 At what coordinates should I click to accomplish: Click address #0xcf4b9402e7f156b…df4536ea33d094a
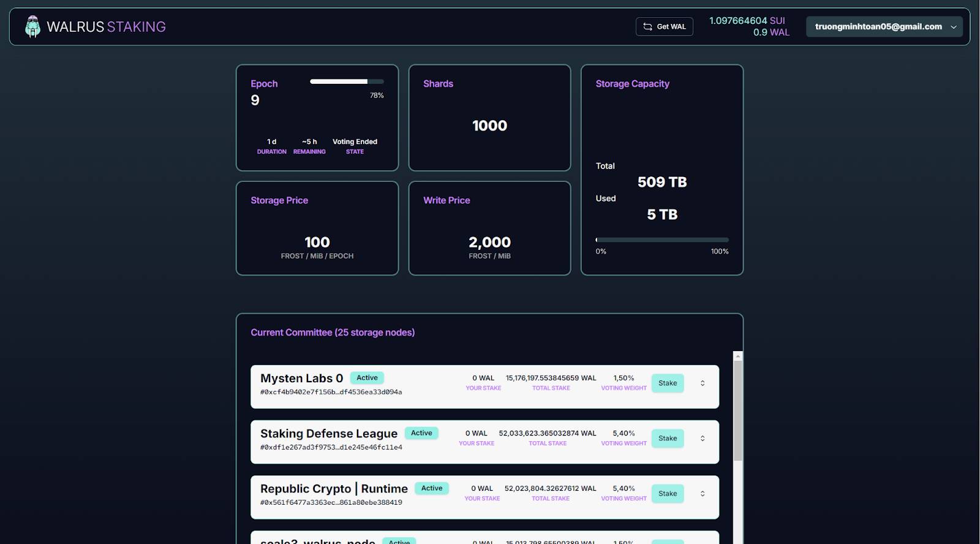coord(331,392)
